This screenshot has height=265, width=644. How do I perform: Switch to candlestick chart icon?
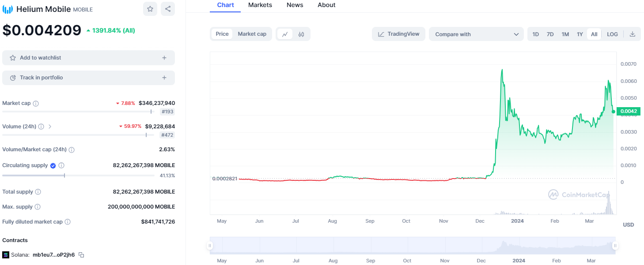tap(301, 34)
